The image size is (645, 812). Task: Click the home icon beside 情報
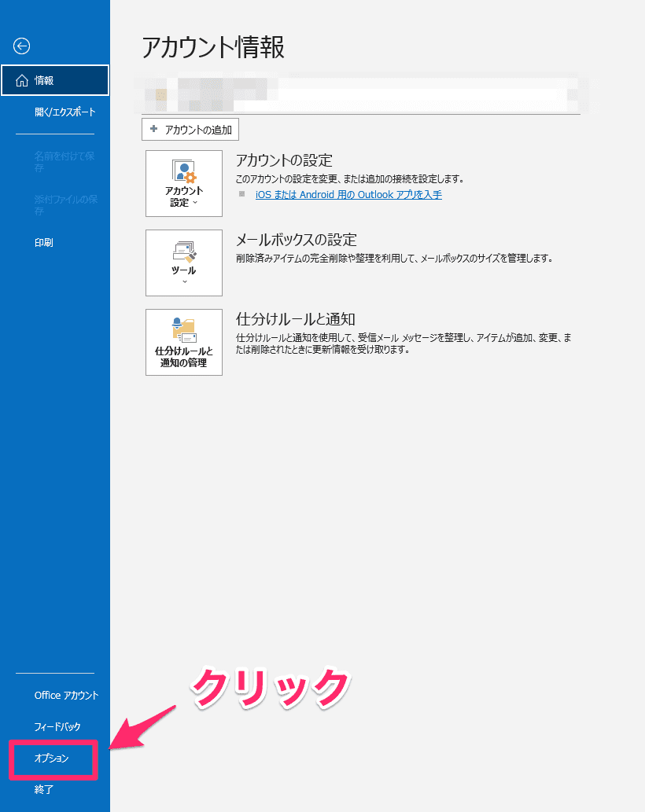click(22, 80)
